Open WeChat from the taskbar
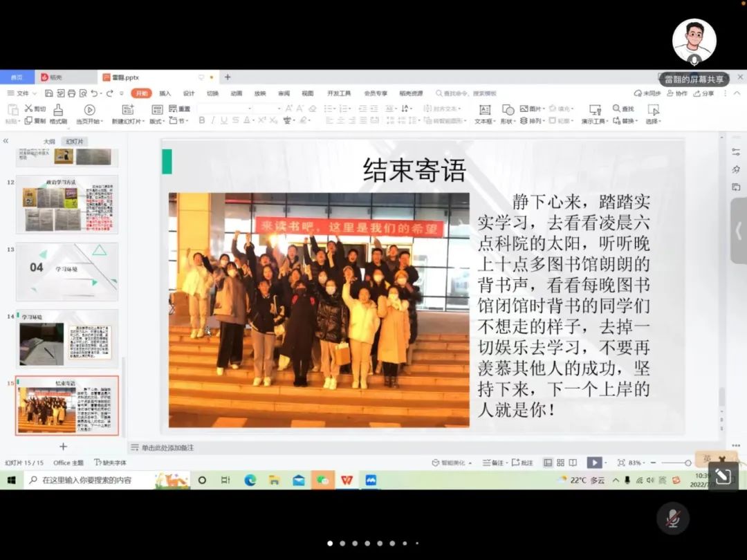 pos(322,480)
